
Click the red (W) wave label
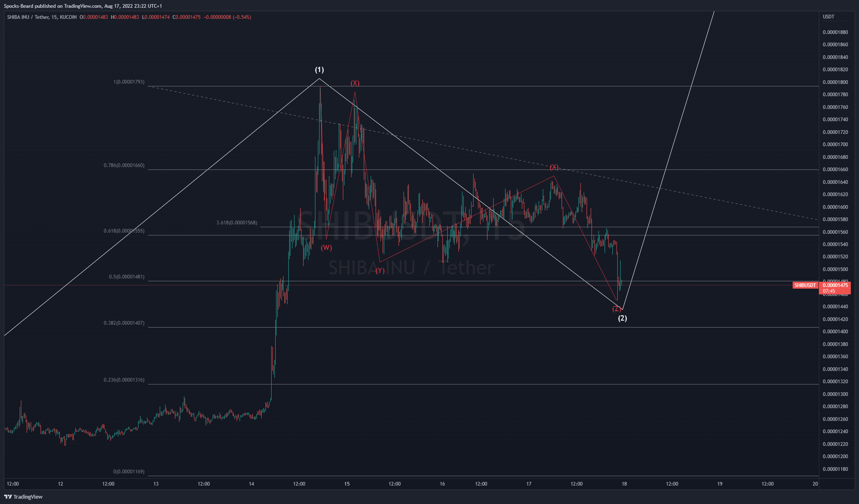coord(326,248)
